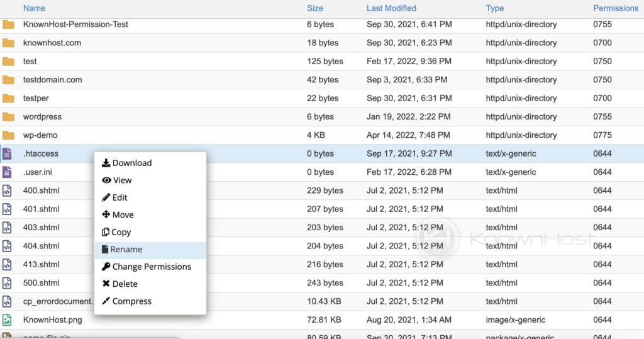Click the KnownHost.png image file icon

point(7,320)
